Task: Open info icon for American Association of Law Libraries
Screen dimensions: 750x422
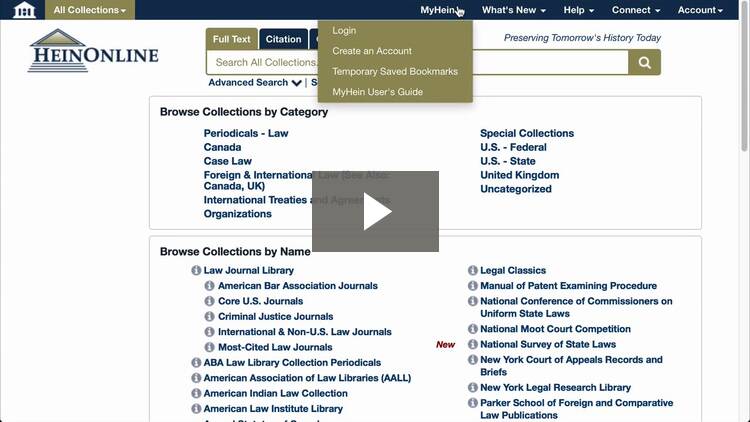Action: pyautogui.click(x=196, y=378)
